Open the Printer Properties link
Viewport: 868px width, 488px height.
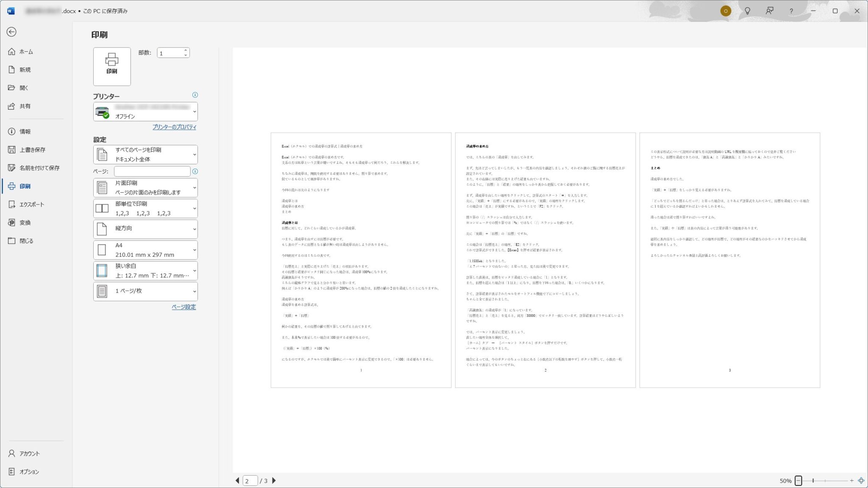click(174, 127)
